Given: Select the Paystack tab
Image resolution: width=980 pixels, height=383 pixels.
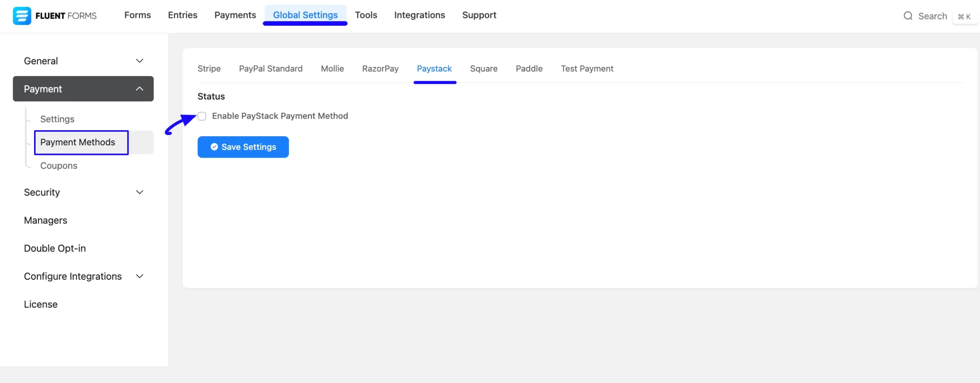Looking at the screenshot, I should click(434, 68).
